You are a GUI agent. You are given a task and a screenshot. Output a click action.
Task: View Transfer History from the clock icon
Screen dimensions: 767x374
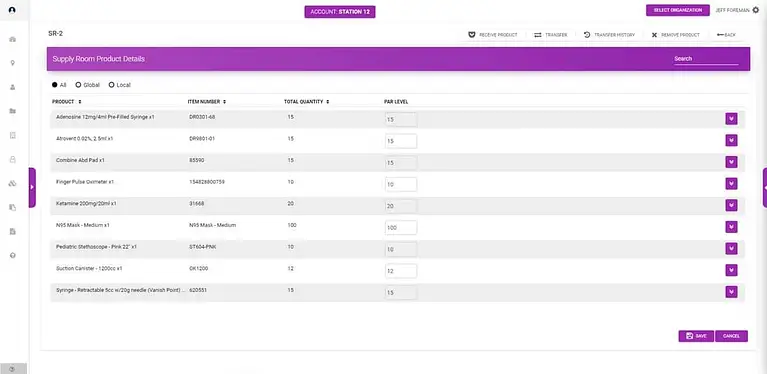tap(587, 35)
